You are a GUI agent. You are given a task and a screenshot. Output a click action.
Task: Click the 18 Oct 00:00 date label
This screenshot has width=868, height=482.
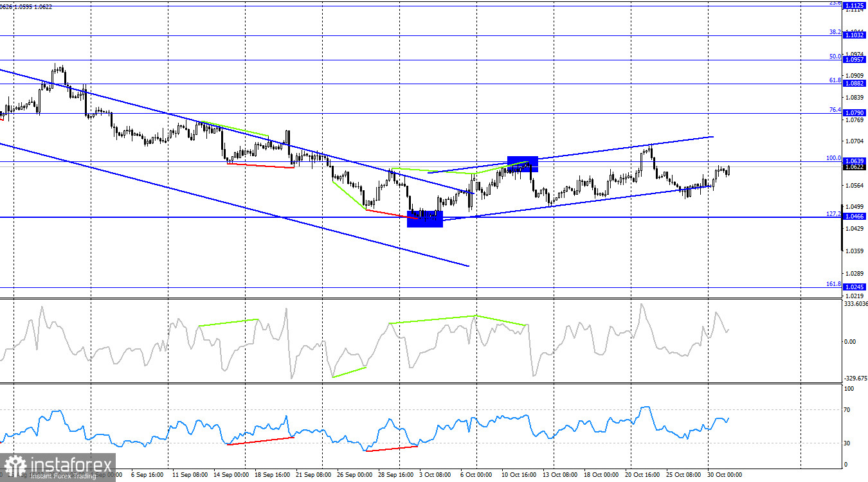[x=601, y=475]
